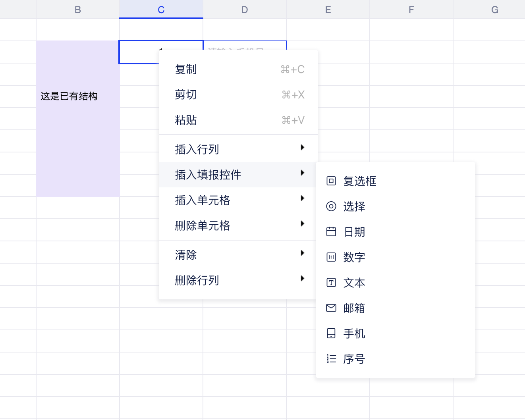This screenshot has height=420, width=525.
Task: Click the 文本 text control icon
Action: coord(331,282)
